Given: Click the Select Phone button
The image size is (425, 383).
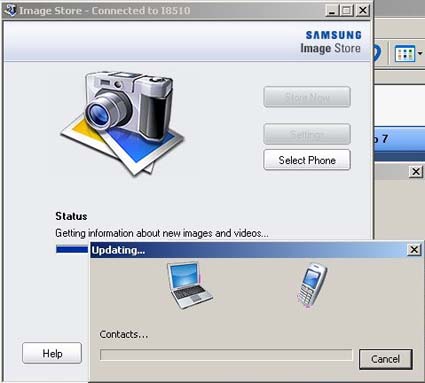Looking at the screenshot, I should click(307, 160).
